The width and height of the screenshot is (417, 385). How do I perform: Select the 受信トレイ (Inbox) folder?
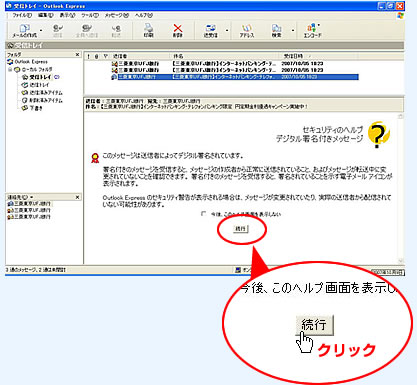coord(40,77)
